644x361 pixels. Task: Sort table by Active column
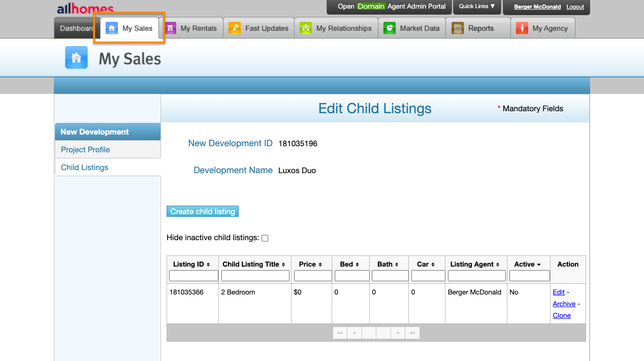pyautogui.click(x=528, y=265)
